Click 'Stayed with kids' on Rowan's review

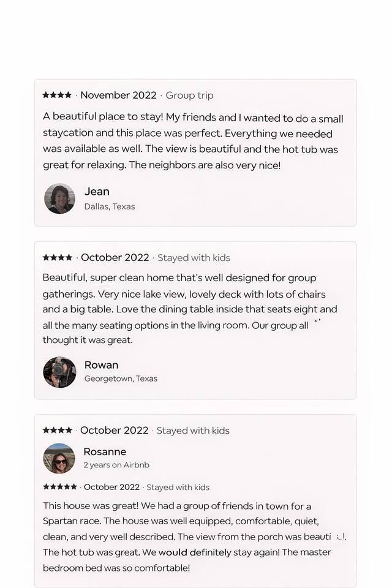click(194, 258)
